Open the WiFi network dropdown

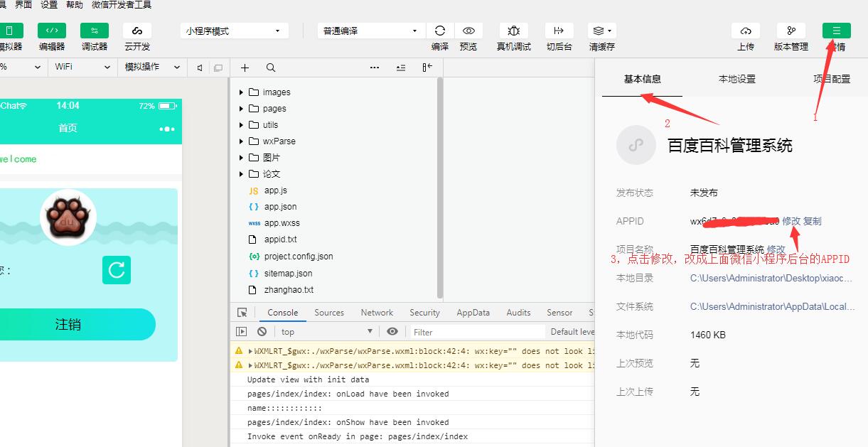83,67
